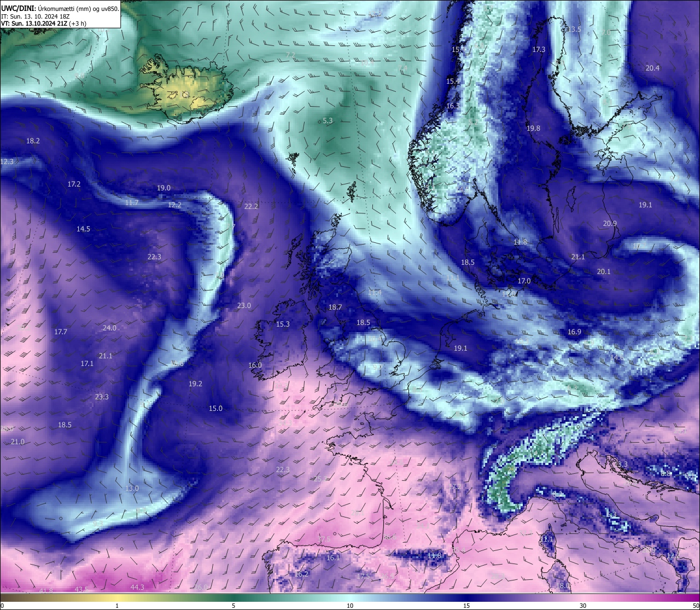Click the 24.0 value label
The height and width of the screenshot is (610, 700).
pos(109,328)
